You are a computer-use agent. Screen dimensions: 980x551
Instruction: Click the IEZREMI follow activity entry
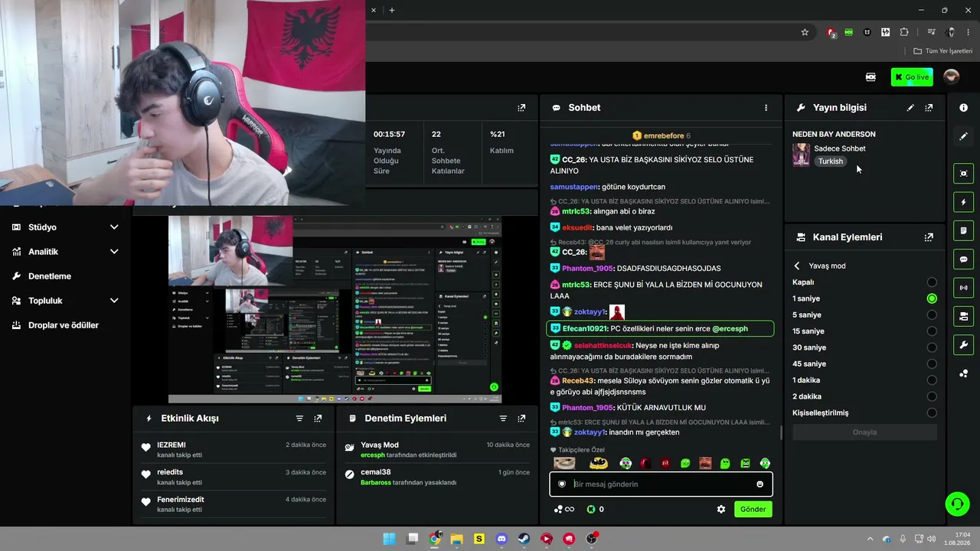point(234,450)
